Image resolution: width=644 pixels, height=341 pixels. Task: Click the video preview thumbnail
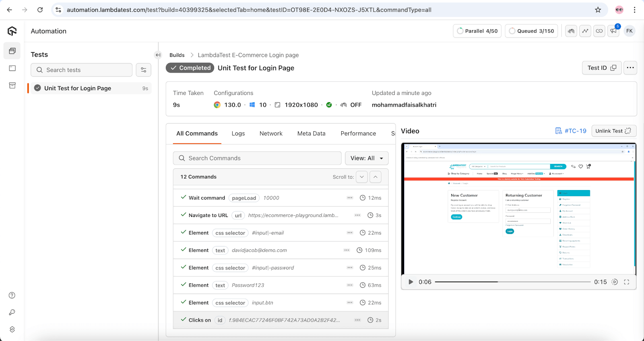519,209
